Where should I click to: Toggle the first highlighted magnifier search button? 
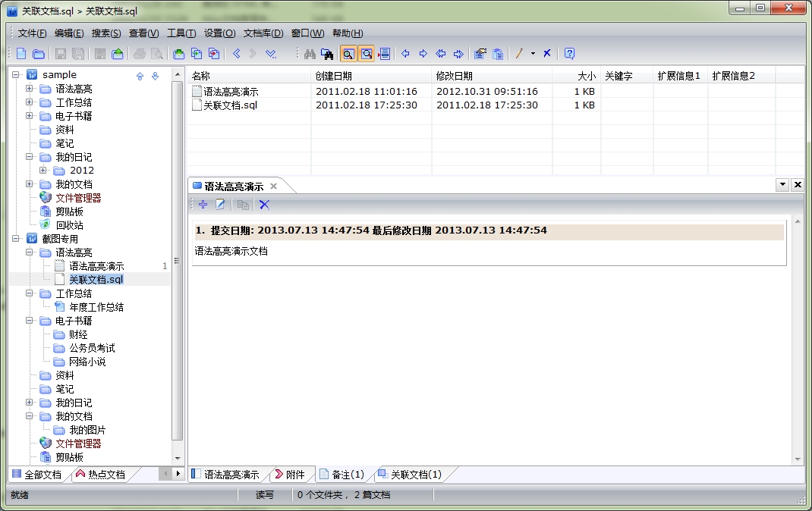pyautogui.click(x=348, y=54)
